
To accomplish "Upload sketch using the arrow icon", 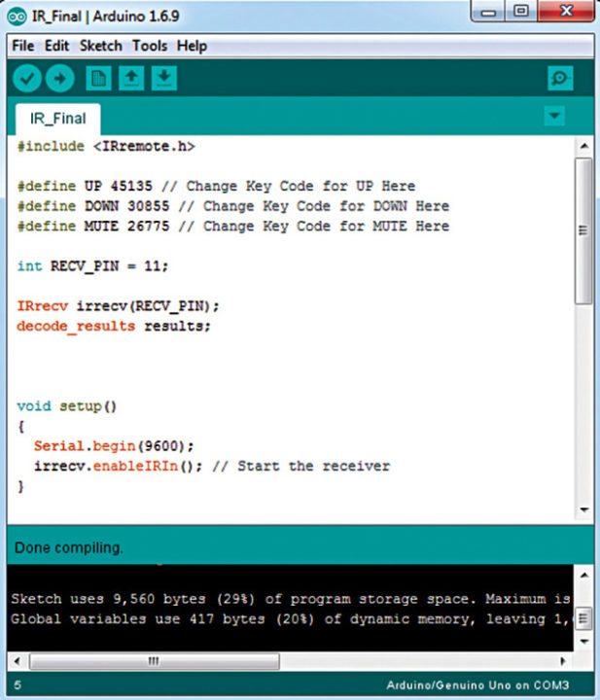I will (60, 79).
